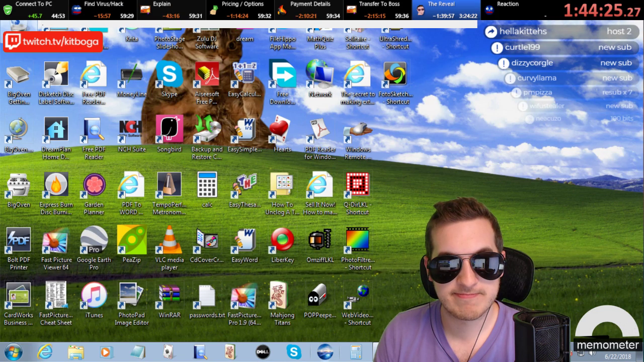Select Backup and Restore C... icon

207,138
